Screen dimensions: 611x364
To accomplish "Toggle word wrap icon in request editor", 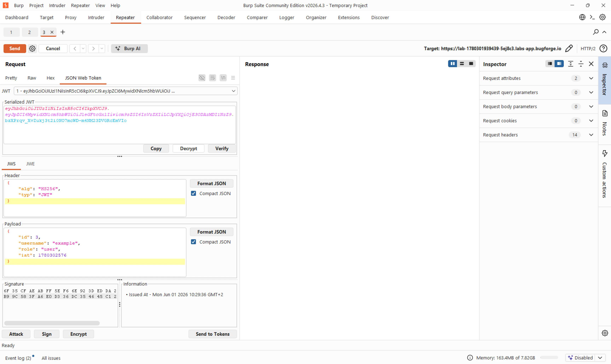I will (x=212, y=78).
